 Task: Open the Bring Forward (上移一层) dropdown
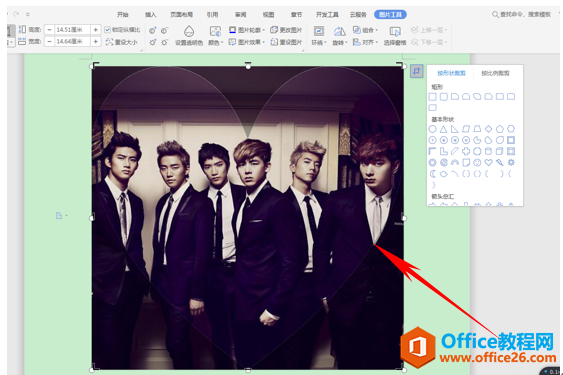(429, 30)
